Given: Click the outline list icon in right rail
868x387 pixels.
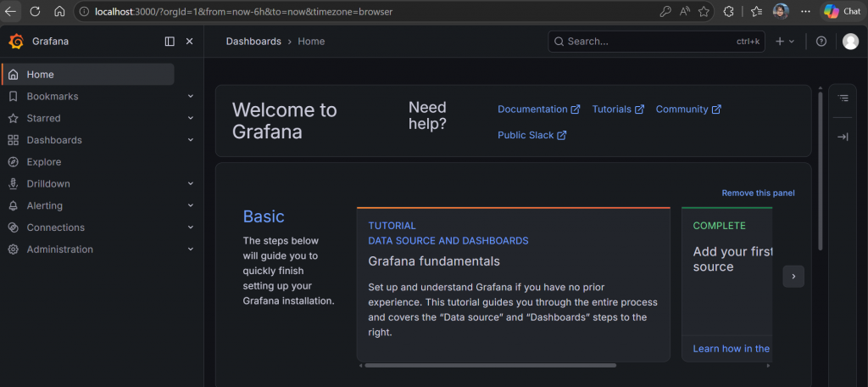Looking at the screenshot, I should [843, 98].
